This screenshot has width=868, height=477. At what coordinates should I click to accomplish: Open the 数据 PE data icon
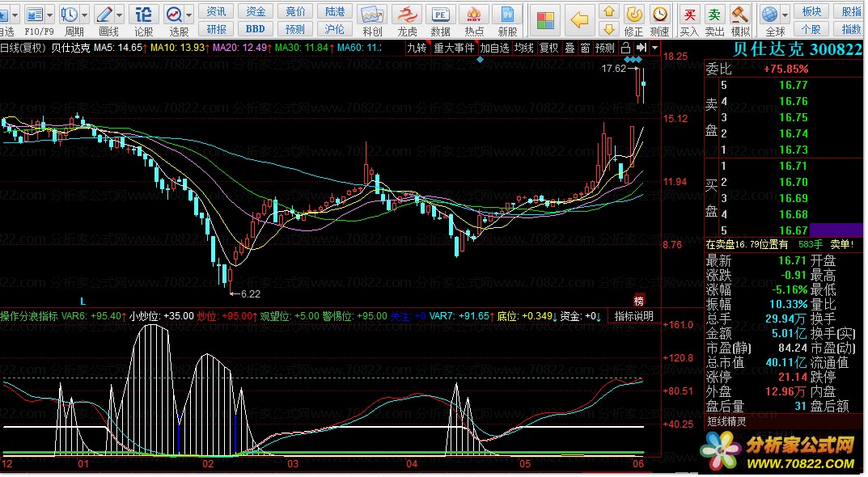point(441,15)
